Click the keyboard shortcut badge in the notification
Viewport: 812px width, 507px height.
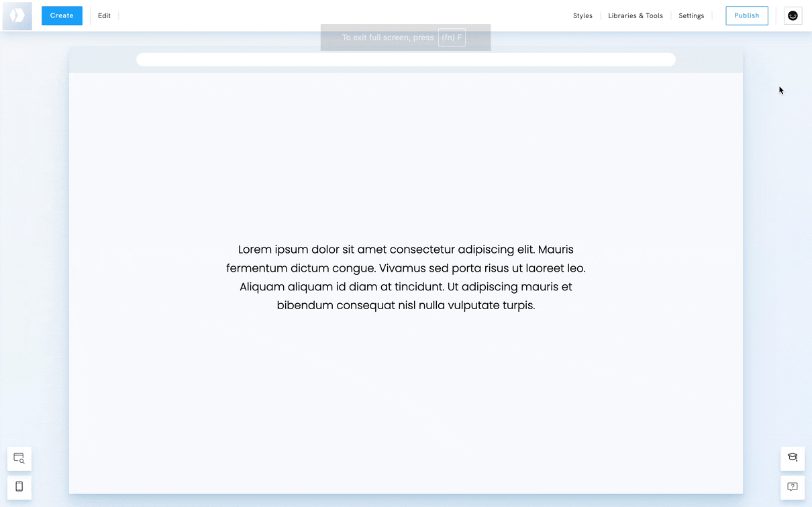pyautogui.click(x=452, y=38)
